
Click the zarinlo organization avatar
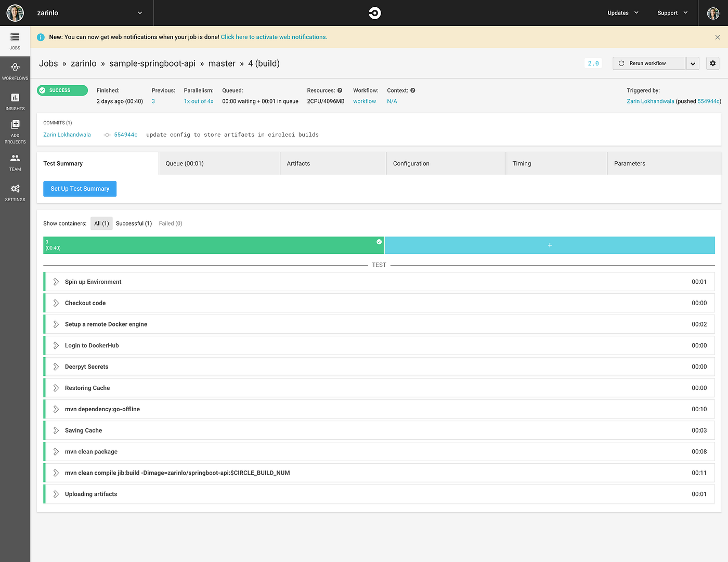point(15,13)
